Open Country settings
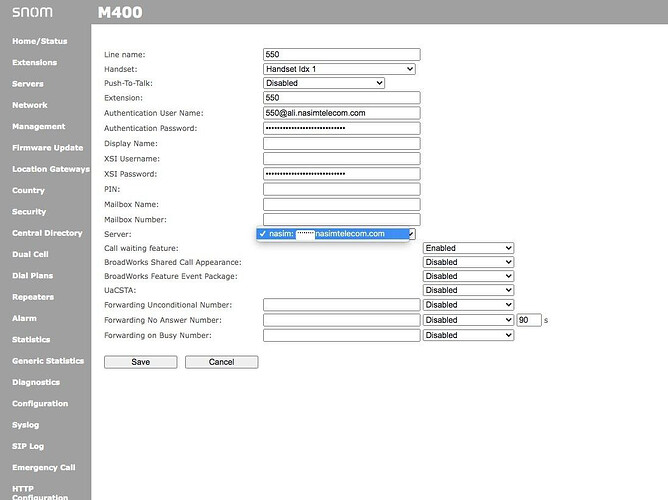 coord(28,190)
